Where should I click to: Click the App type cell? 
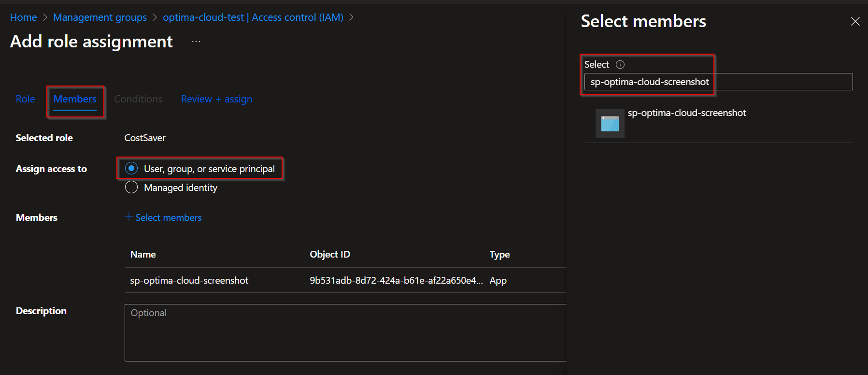[x=498, y=280]
